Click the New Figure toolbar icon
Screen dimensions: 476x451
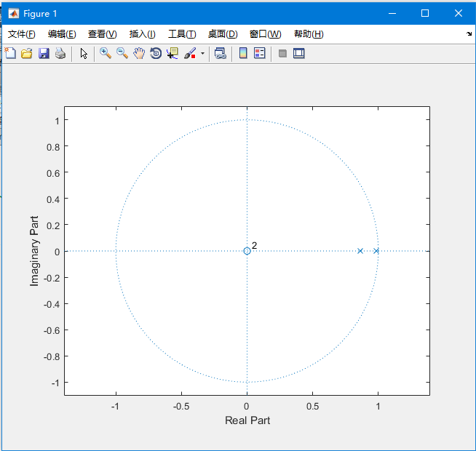pos(10,53)
